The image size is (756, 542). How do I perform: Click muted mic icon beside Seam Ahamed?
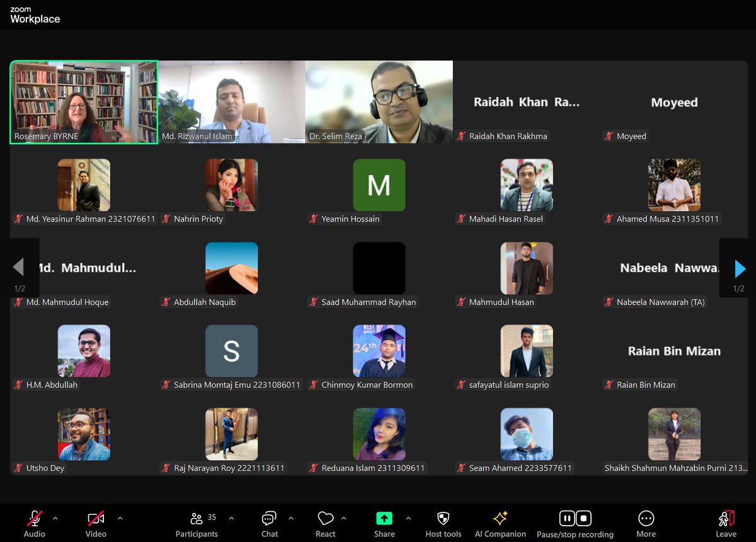click(462, 468)
